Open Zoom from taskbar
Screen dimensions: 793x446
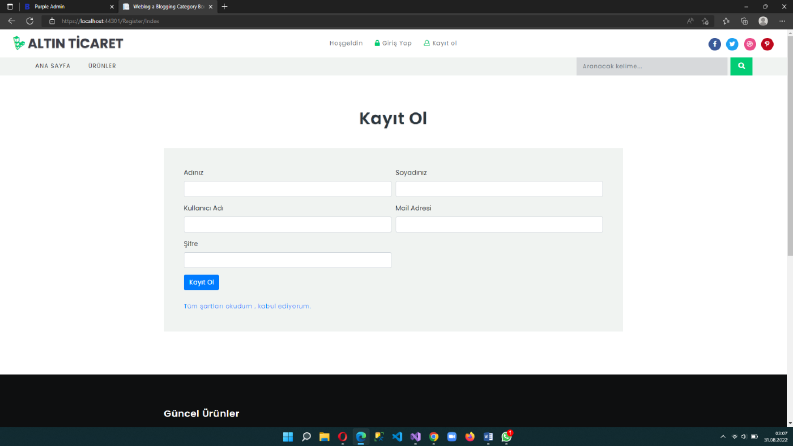coord(452,437)
